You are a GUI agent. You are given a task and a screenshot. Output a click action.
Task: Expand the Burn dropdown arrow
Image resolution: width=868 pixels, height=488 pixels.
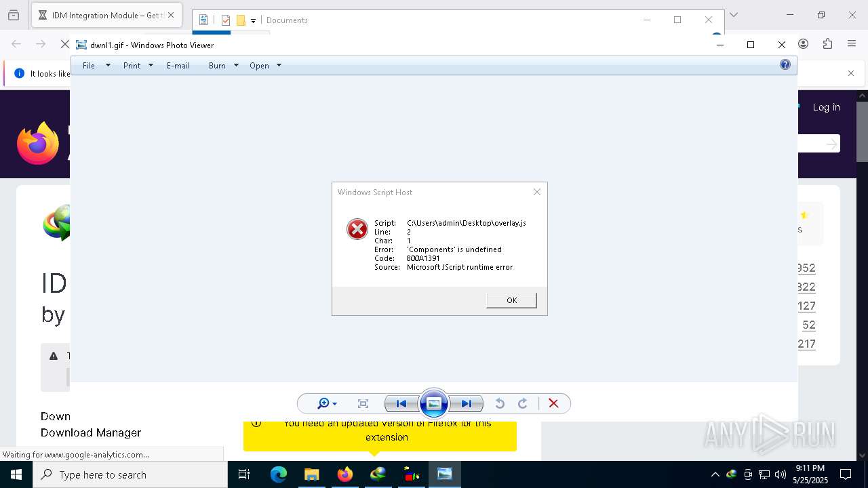tap(236, 66)
